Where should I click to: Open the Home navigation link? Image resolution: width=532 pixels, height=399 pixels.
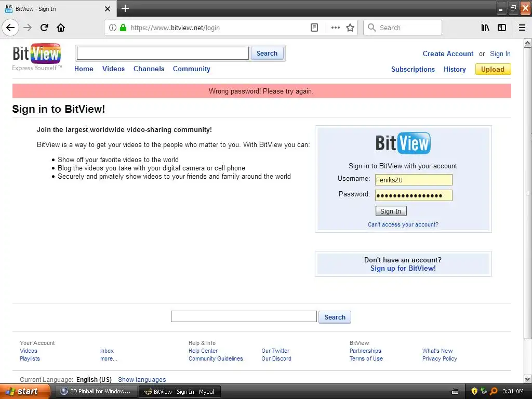[84, 69]
